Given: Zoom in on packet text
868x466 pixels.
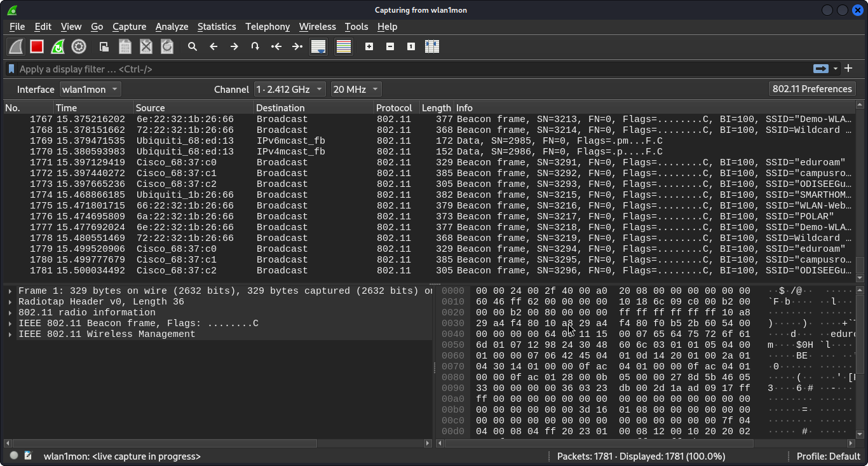Looking at the screenshot, I should [x=369, y=46].
